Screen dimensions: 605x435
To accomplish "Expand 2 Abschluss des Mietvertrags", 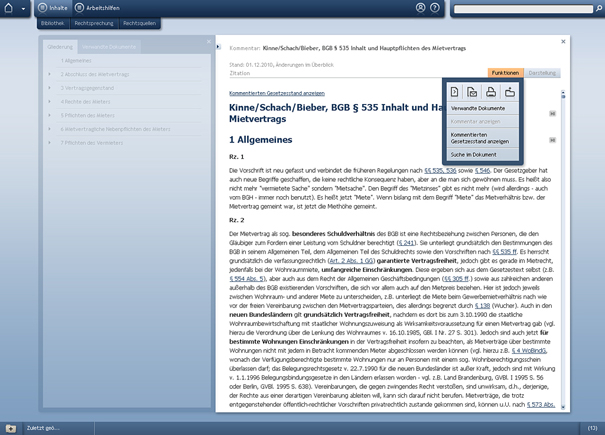I will pyautogui.click(x=49, y=74).
